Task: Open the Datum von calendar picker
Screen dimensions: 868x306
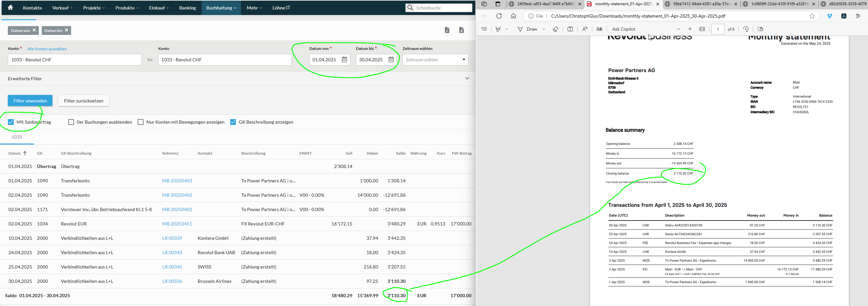Action: (x=344, y=60)
